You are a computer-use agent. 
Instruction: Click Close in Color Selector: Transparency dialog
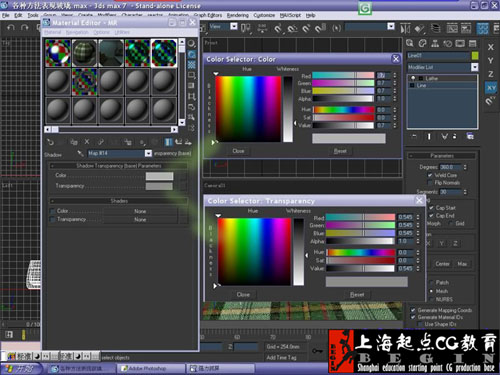243,295
